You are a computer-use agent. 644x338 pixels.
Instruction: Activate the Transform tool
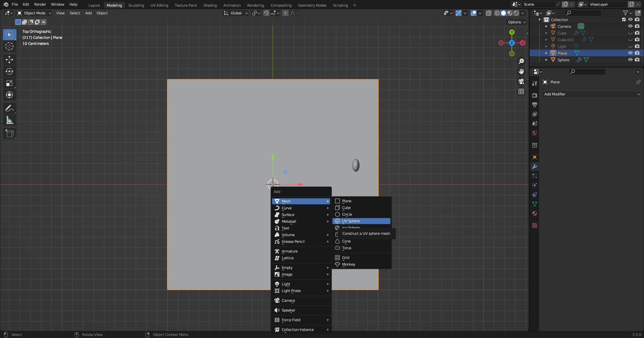[9, 95]
